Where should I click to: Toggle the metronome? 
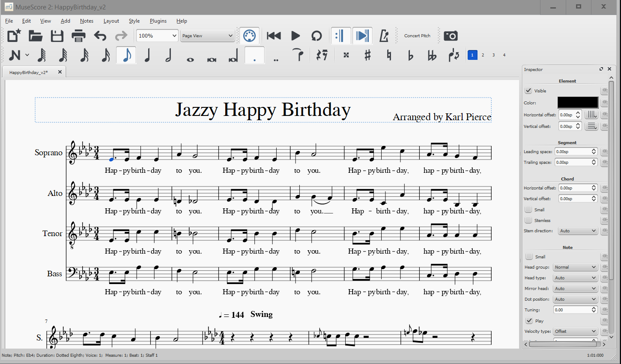click(x=384, y=36)
